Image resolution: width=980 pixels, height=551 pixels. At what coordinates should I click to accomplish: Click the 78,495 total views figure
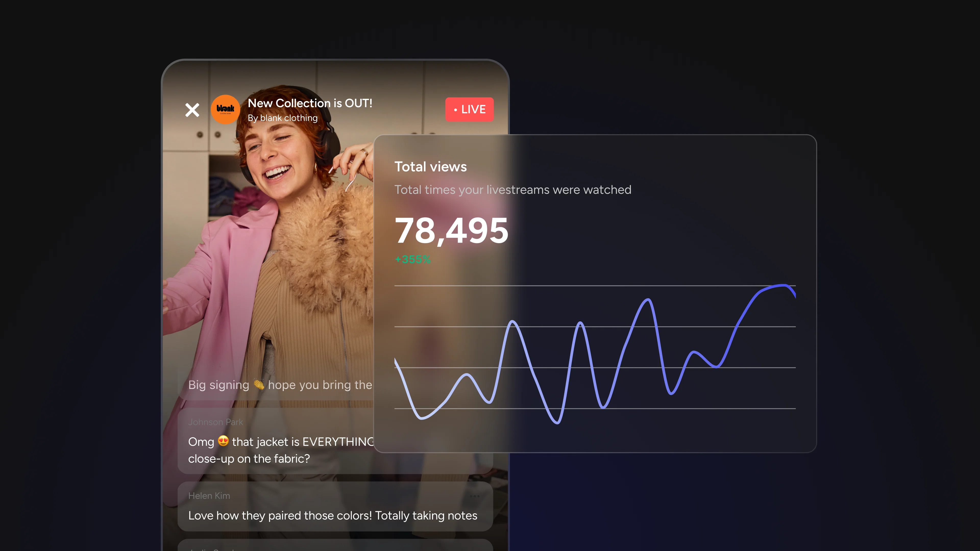coord(451,230)
